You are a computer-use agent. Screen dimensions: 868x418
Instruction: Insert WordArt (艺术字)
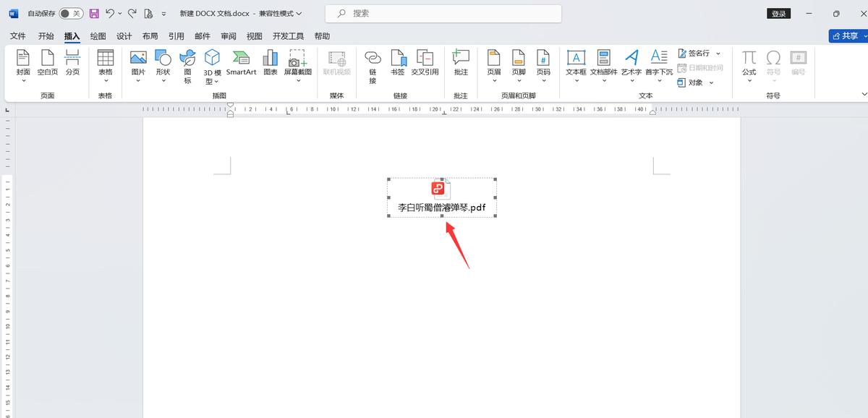[631, 65]
